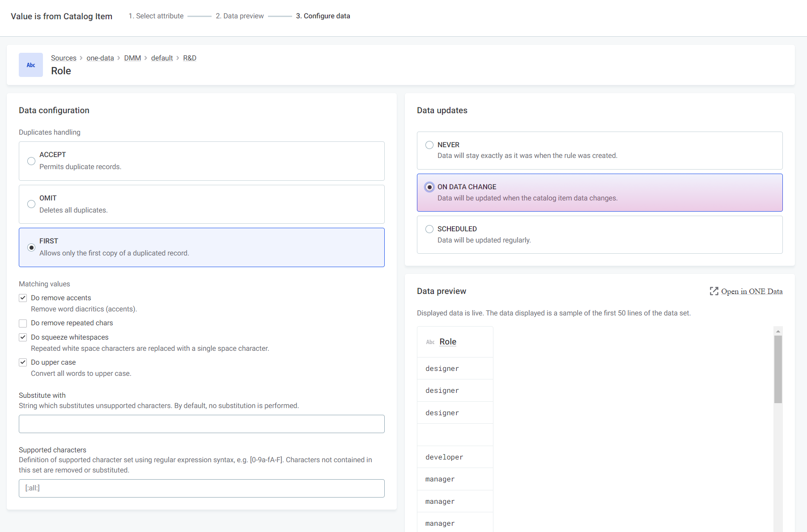Select the ACCEPT duplicates handling option

point(31,161)
